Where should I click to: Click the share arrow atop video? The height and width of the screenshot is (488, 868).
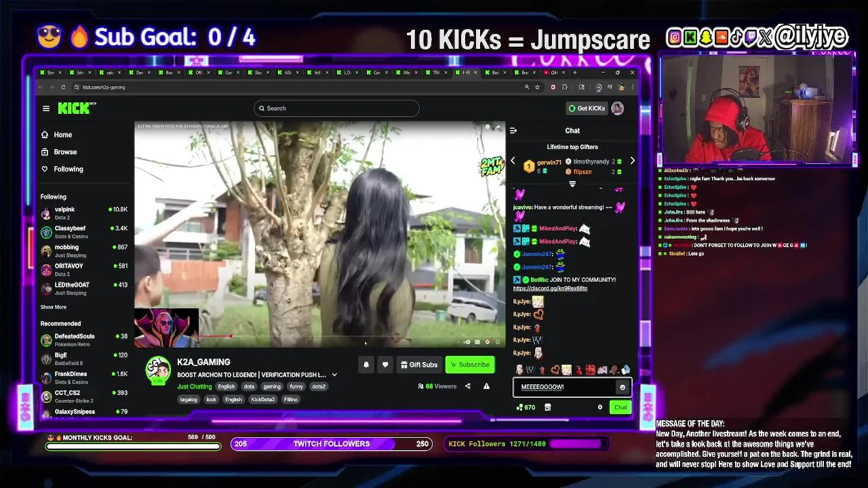pos(497,127)
